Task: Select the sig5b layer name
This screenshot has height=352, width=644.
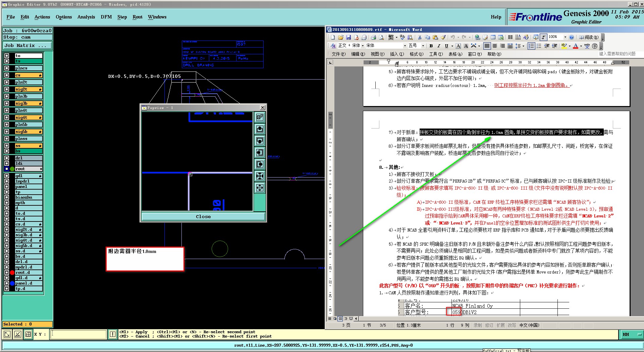Action: tap(29, 132)
